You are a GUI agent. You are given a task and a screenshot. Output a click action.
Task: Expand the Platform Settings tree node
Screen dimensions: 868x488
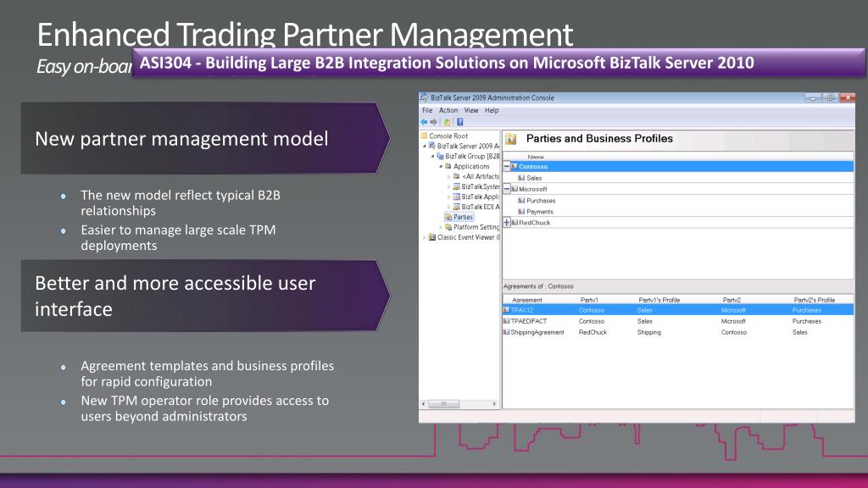[441, 227]
